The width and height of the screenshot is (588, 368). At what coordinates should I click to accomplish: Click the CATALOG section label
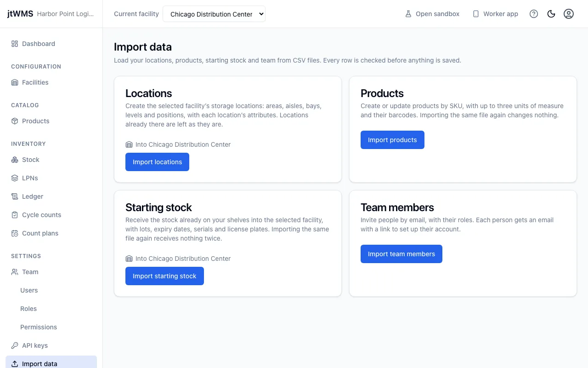(x=25, y=105)
